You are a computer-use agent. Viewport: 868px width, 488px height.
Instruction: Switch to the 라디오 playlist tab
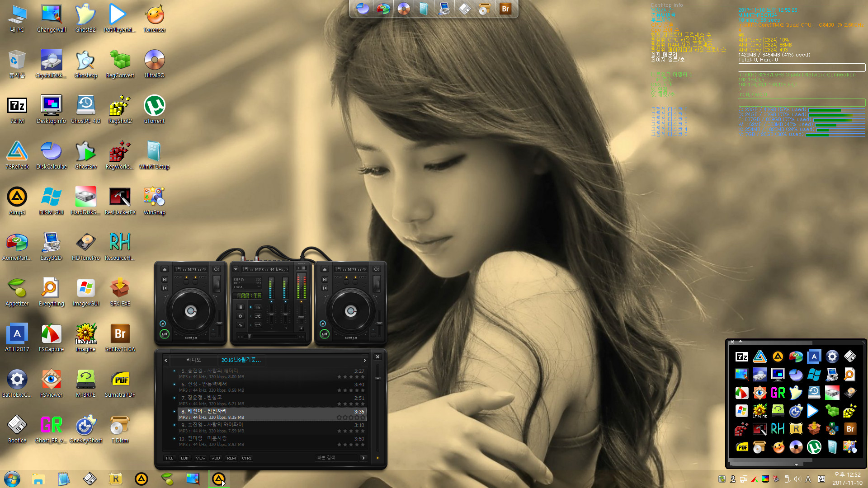193,360
